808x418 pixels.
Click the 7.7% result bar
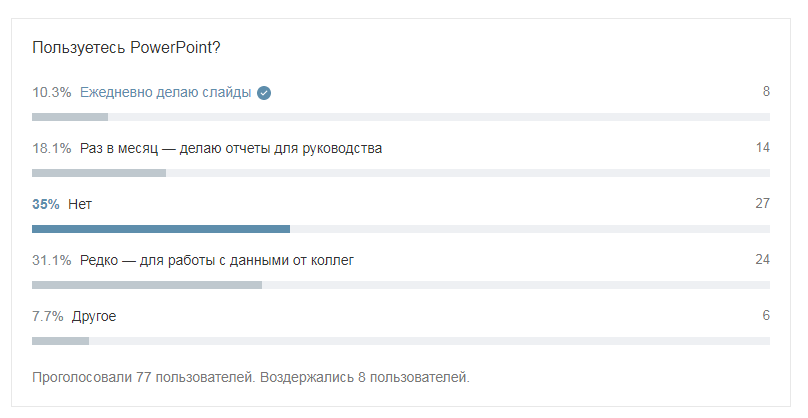[x=60, y=341]
